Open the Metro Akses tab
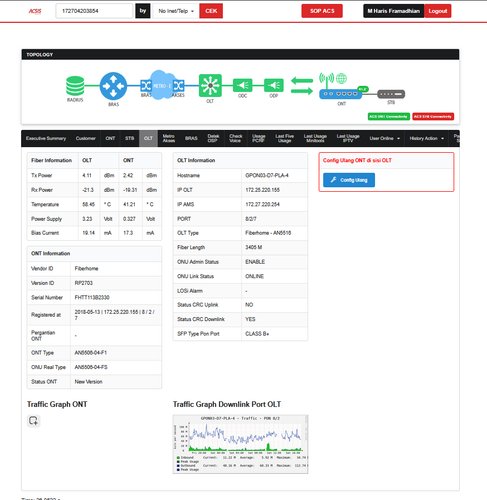The width and height of the screenshot is (487, 500). [x=169, y=138]
